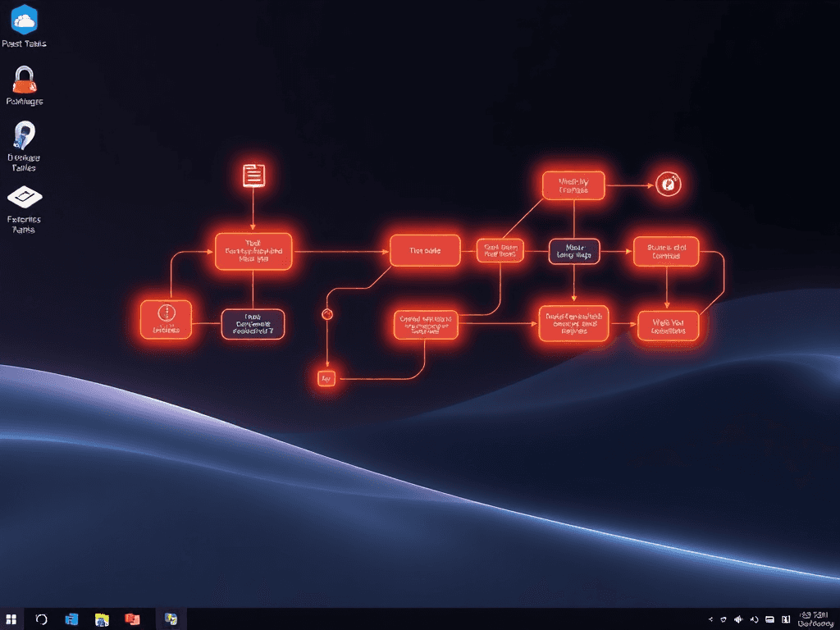Select the Time Table flowchart node

425,251
